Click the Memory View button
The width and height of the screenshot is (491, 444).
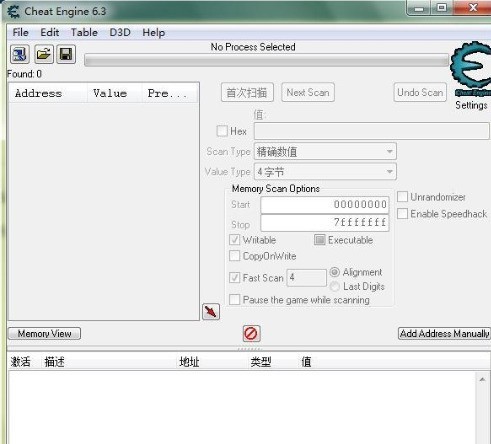tap(44, 334)
